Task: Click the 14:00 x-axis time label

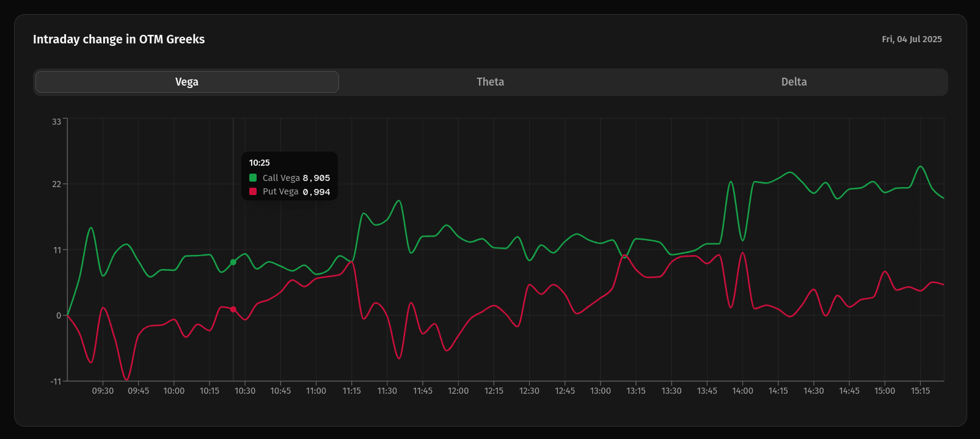Action: tap(742, 391)
